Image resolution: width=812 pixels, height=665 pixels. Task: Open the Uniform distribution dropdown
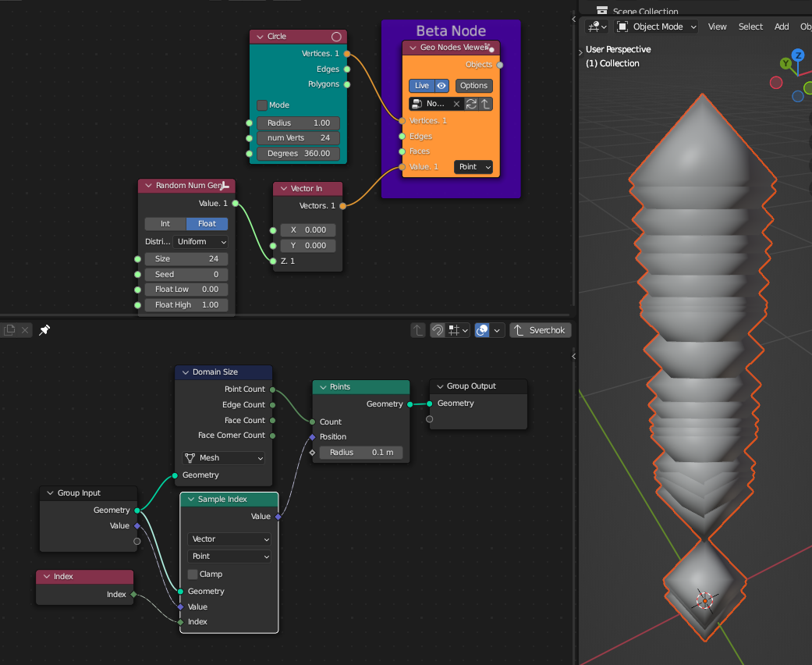click(200, 241)
